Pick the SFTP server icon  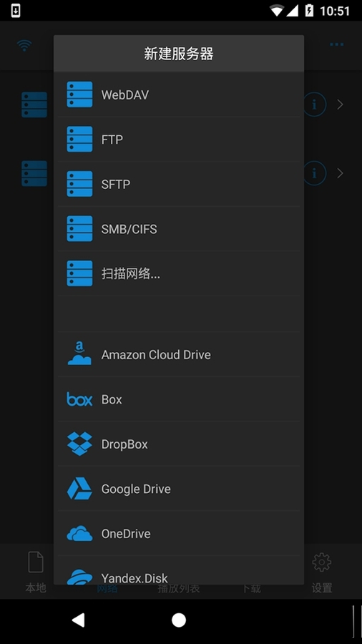(79, 184)
